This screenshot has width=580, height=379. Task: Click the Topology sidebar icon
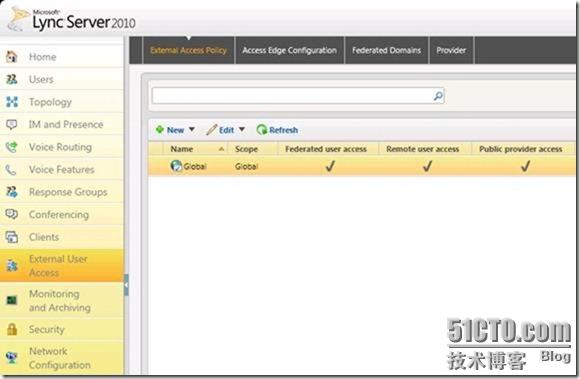(12, 102)
